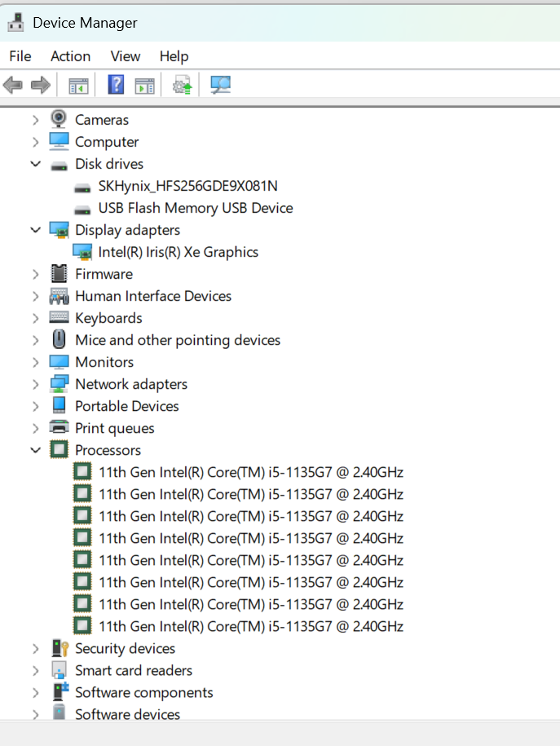
Task: Select SKHynix_HFS256GDE9X081N disk drive
Action: coord(188,186)
